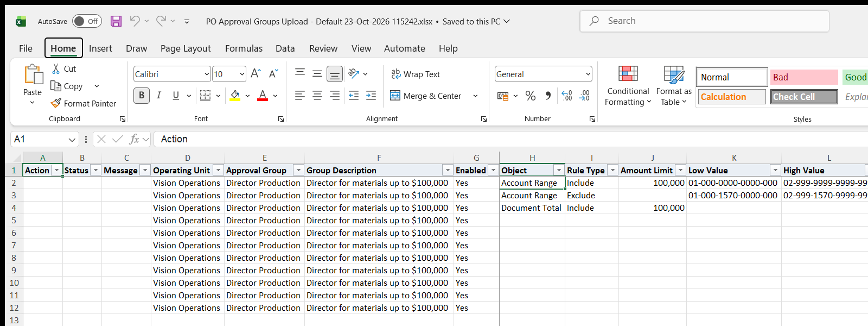This screenshot has height=326, width=868.
Task: Switch to the Data tab
Action: tap(285, 48)
